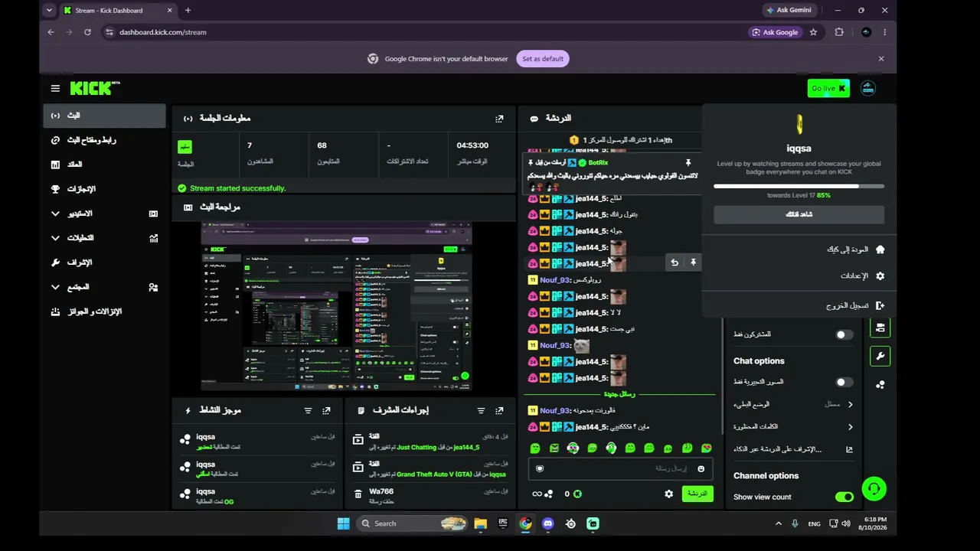
Task: Pop out the moderator actions panel (إجراءات المشرف)
Action: tap(499, 411)
